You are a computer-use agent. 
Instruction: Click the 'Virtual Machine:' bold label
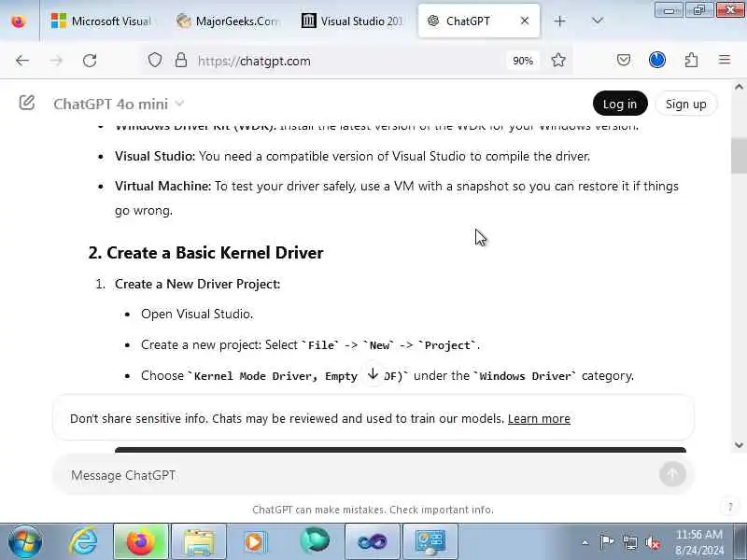click(162, 186)
